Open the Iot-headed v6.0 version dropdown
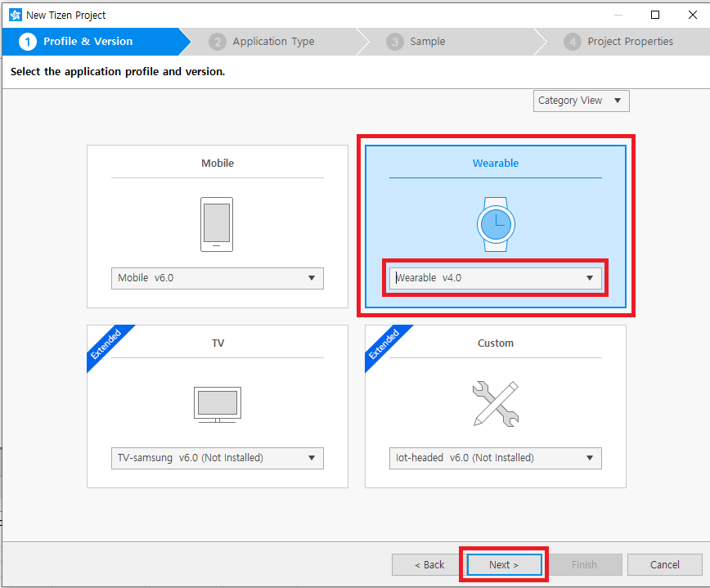 [x=496, y=458]
